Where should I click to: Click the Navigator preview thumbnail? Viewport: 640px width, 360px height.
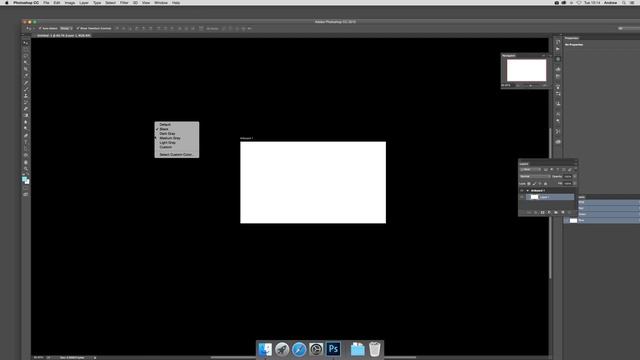point(526,70)
